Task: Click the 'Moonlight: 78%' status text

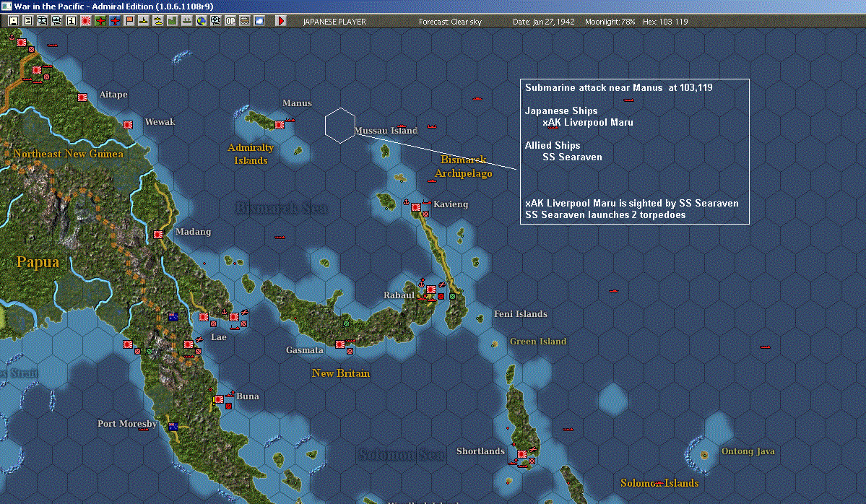Action: (610, 22)
